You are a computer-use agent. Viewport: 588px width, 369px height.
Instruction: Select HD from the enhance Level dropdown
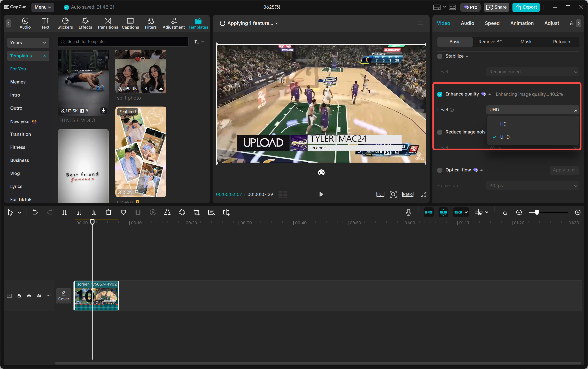tap(503, 124)
